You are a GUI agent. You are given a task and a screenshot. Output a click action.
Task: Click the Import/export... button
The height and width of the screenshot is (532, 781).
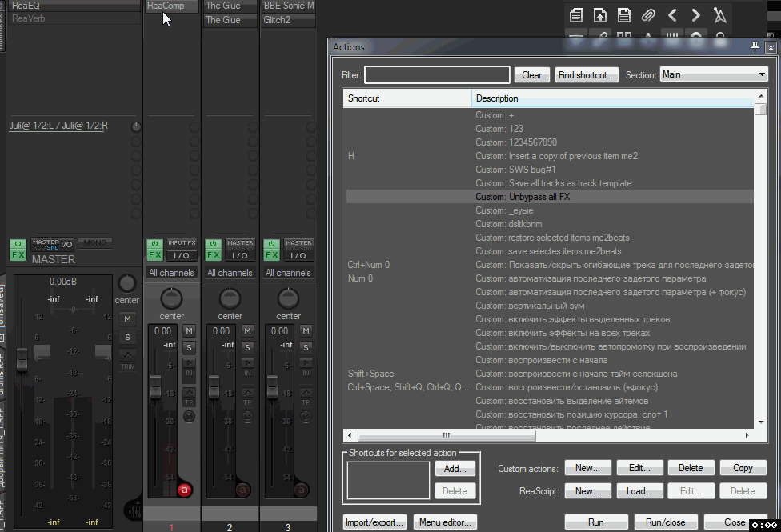click(x=375, y=522)
